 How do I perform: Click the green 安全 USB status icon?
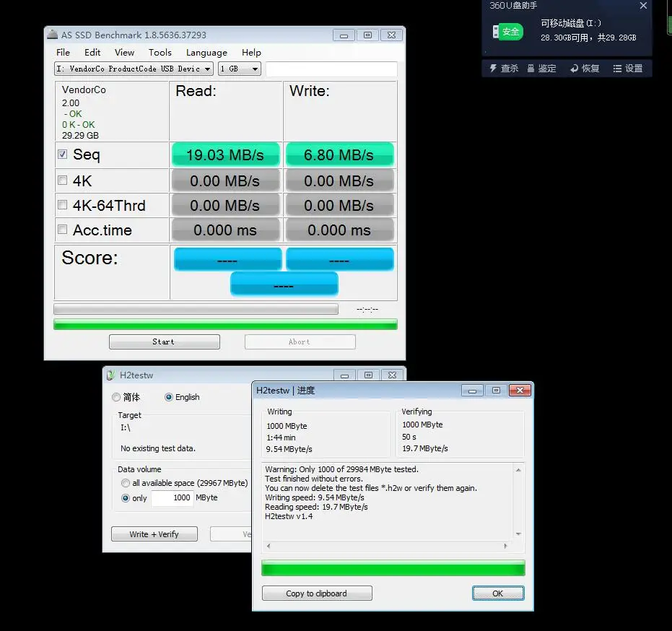[x=507, y=32]
